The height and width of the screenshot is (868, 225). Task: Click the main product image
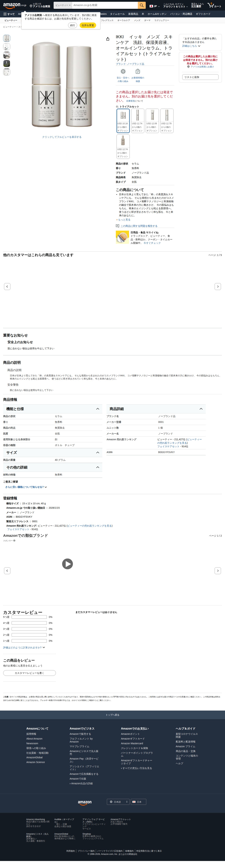(62, 84)
